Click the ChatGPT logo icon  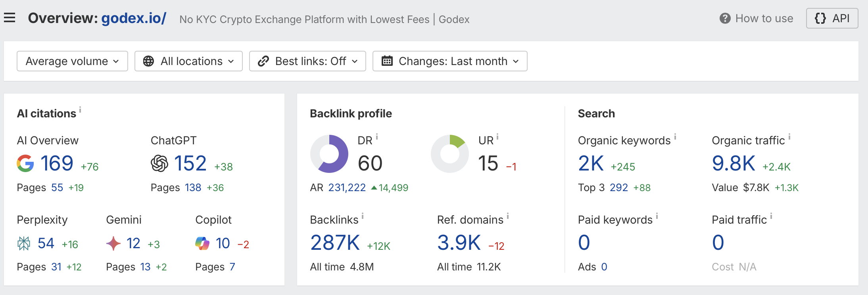(x=159, y=163)
